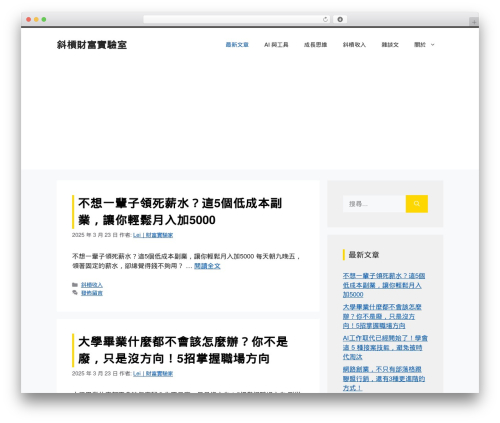The width and height of the screenshot is (500, 423).
Task: Reload the page using the address bar icon
Action: 325,19
